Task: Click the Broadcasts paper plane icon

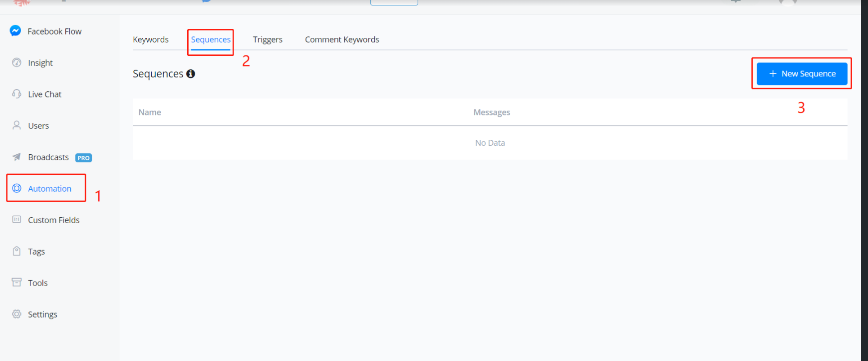Action: [16, 157]
